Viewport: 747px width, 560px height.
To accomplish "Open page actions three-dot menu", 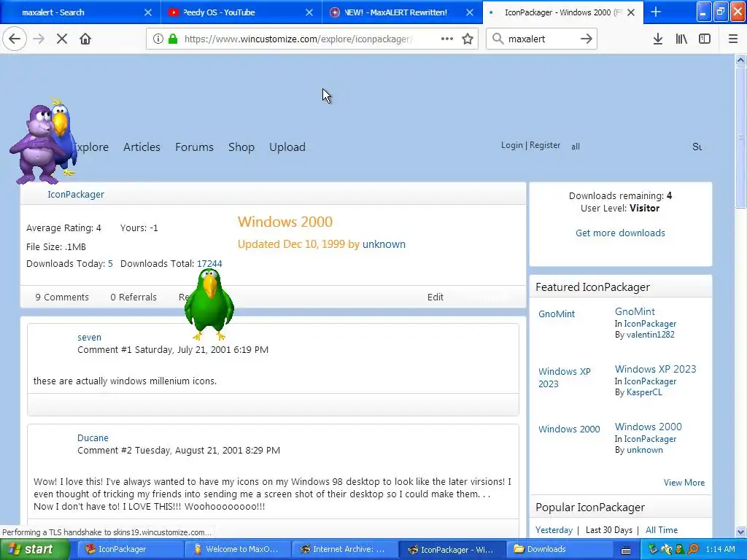I will click(447, 39).
